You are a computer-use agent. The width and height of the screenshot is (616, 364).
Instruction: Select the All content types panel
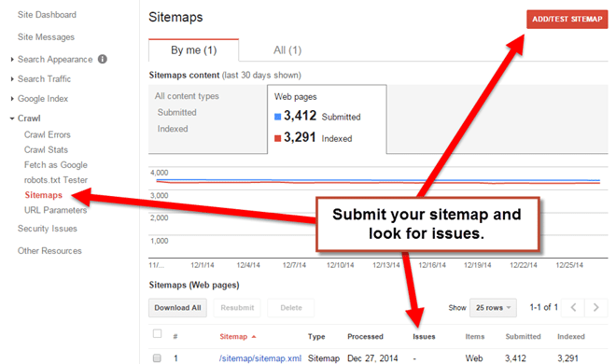(x=208, y=119)
